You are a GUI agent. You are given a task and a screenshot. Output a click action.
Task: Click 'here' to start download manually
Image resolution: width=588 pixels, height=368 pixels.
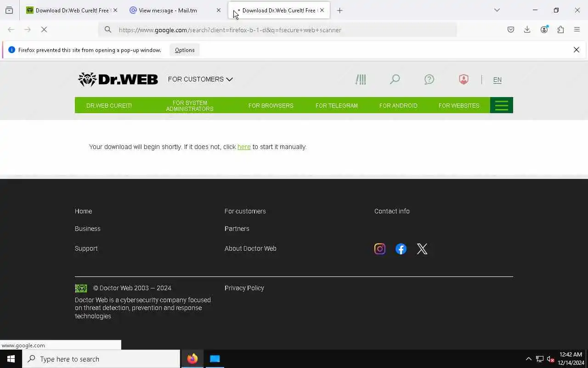(244, 147)
